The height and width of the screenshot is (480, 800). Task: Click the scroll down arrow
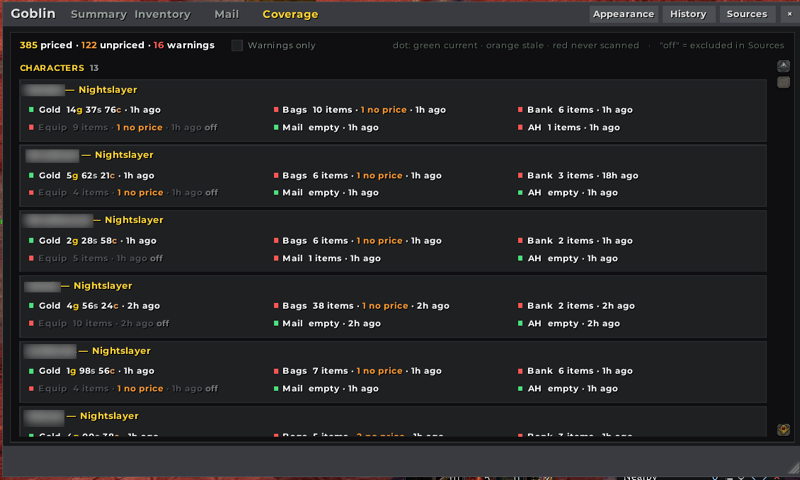tap(783, 430)
